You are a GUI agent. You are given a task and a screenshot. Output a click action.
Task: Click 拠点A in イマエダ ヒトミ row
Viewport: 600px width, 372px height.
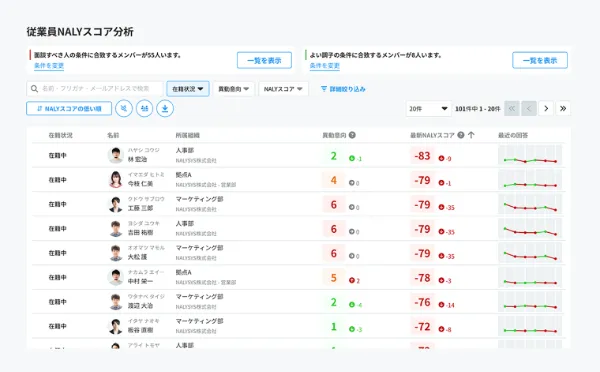[x=184, y=175]
